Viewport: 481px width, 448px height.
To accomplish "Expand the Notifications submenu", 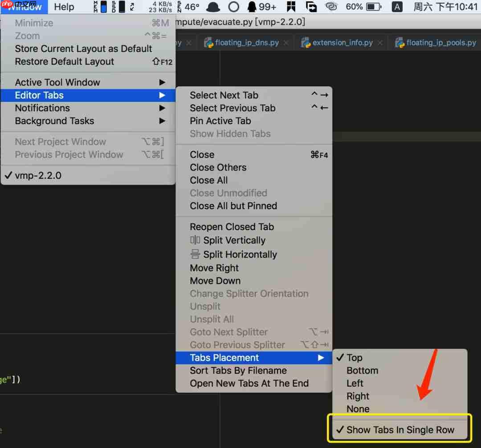I will pyautogui.click(x=42, y=108).
